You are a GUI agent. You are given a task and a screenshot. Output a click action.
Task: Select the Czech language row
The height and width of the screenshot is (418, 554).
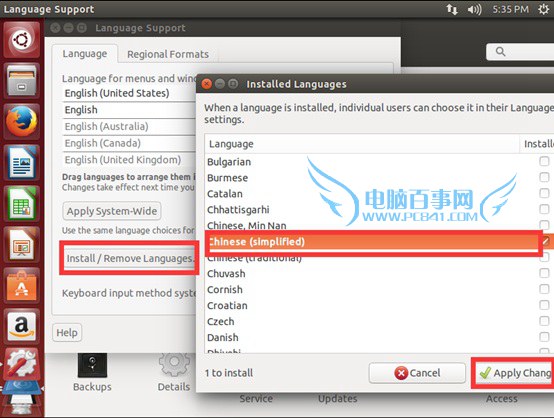379,321
